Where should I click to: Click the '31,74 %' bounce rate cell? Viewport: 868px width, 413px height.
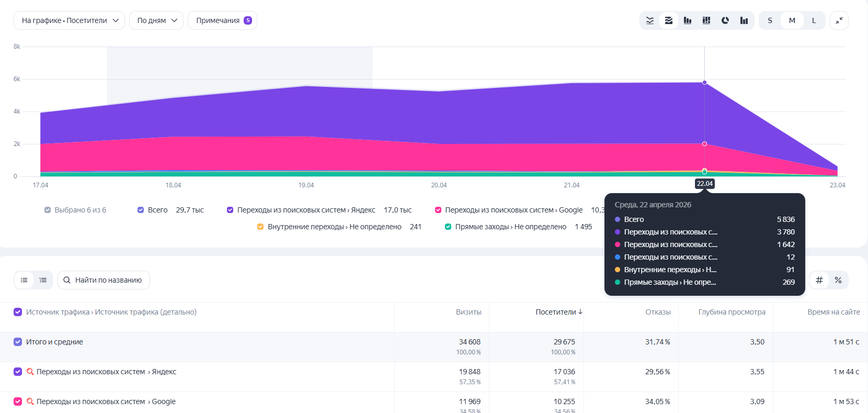(657, 342)
